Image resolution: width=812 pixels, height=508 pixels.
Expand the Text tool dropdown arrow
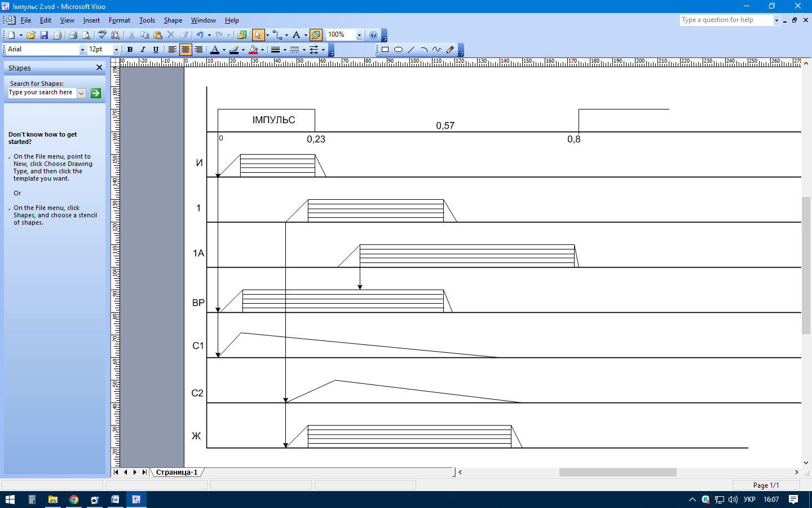pos(306,35)
